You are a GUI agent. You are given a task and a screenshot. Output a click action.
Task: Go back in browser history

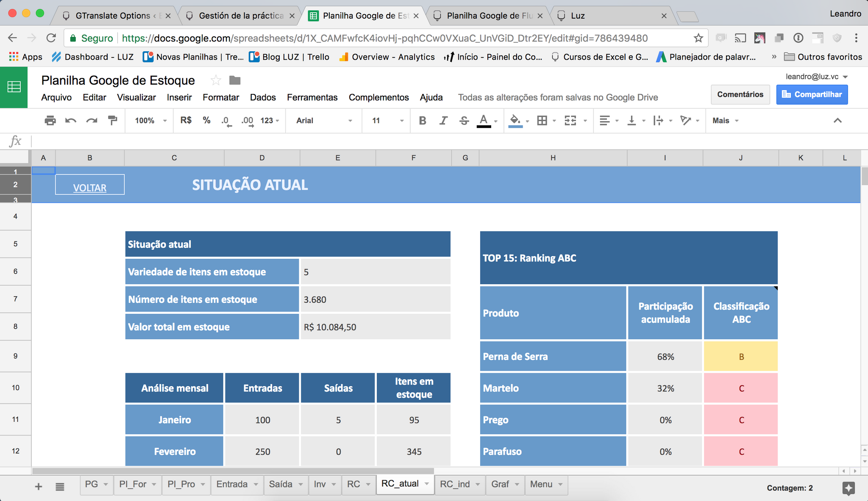(x=13, y=38)
